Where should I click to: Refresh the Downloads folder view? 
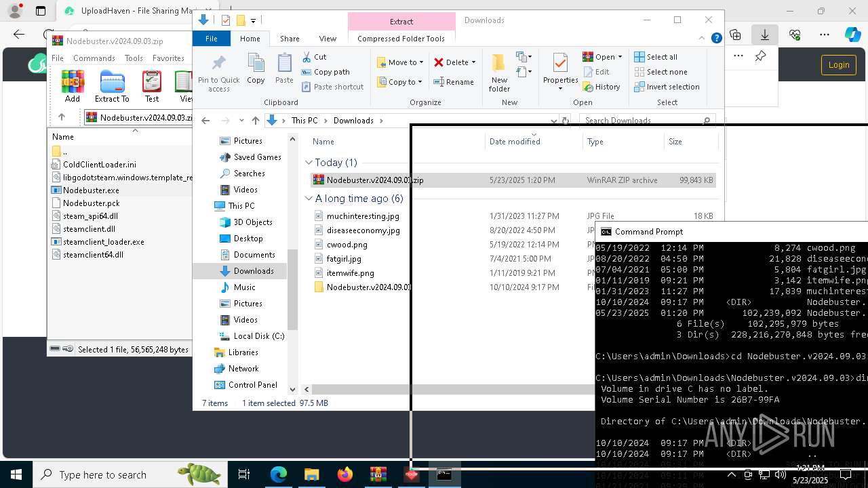pos(564,121)
